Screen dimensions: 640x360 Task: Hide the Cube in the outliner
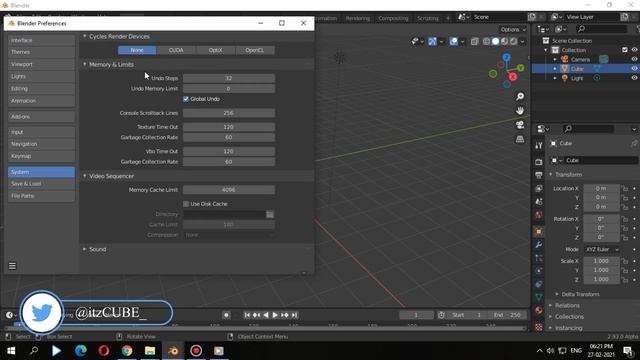(x=634, y=69)
